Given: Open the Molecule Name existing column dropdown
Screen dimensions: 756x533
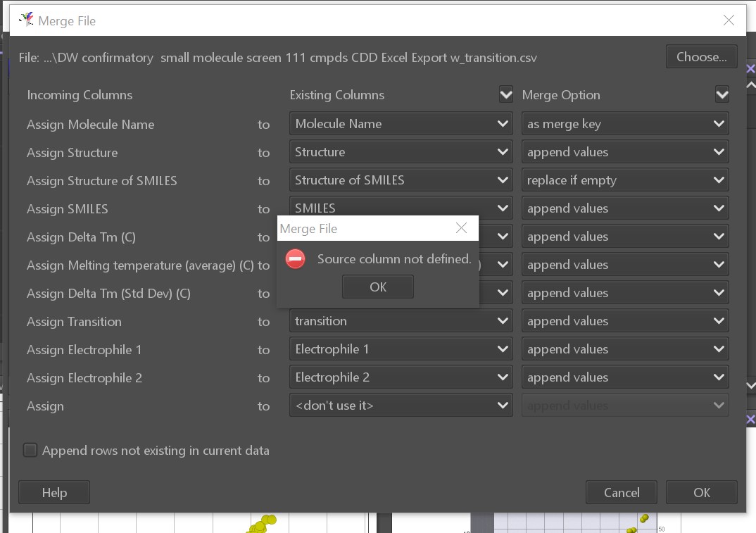Looking at the screenshot, I should click(401, 124).
